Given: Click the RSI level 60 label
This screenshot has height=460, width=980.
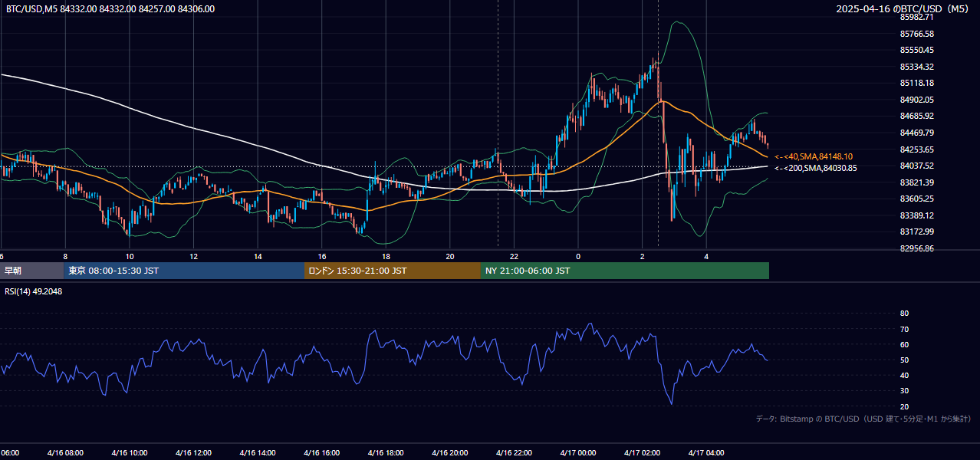Looking at the screenshot, I should 904,344.
